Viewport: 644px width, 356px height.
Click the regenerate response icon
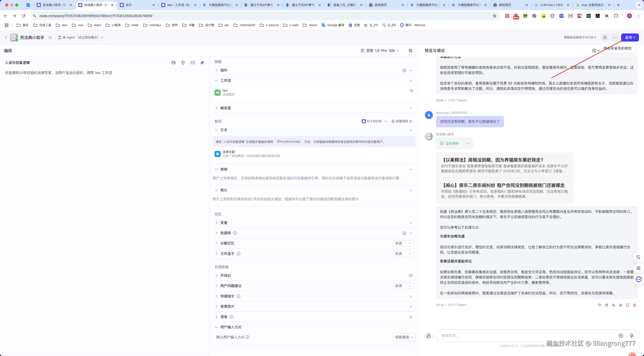(x=628, y=305)
